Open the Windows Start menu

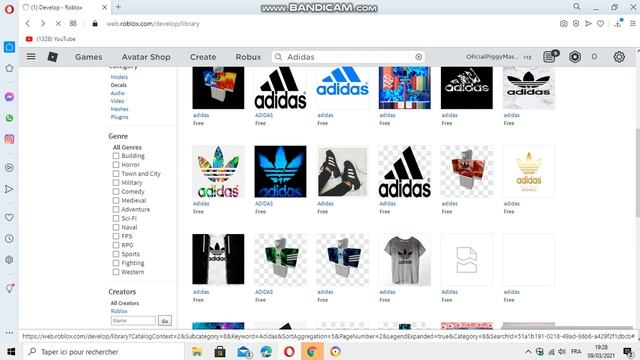[11, 351]
